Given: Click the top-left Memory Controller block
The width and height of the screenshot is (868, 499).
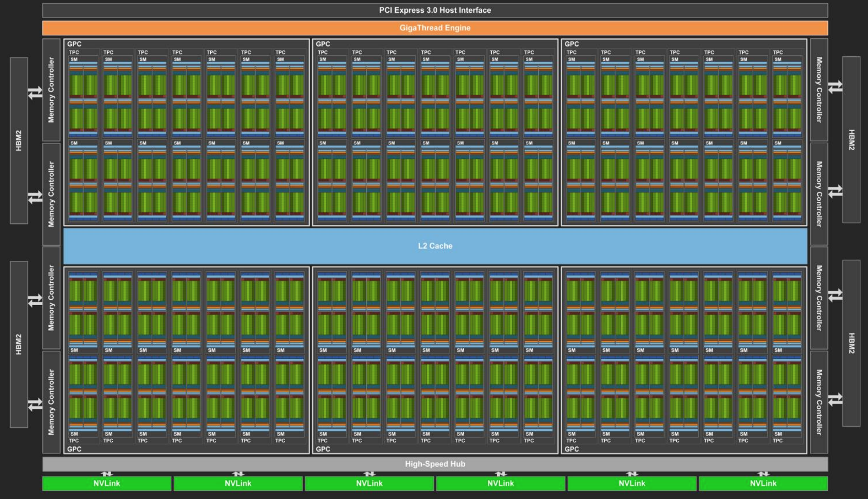Looking at the screenshot, I should 51,90.
